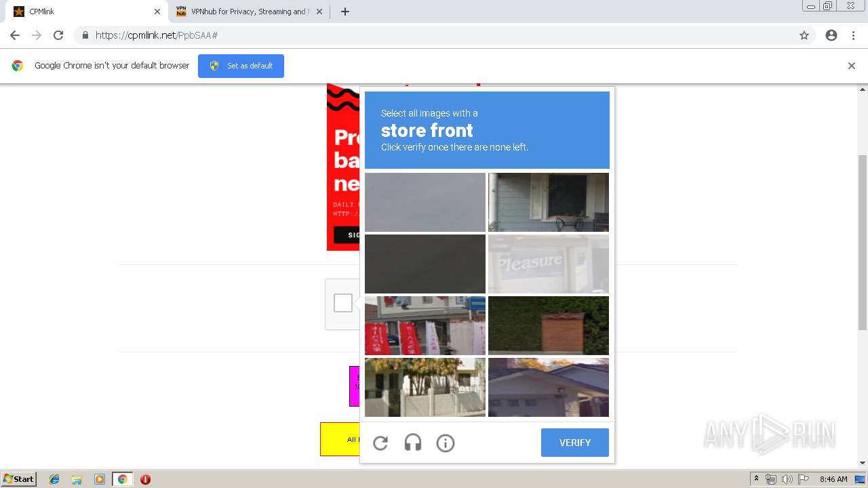Close the CPMlink tab

point(157,12)
